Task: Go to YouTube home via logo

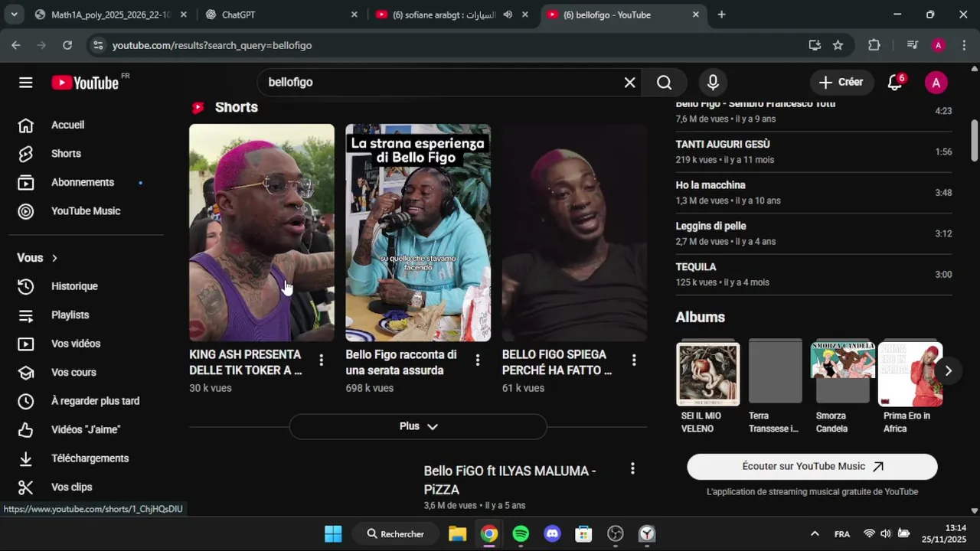Action: 85,83
